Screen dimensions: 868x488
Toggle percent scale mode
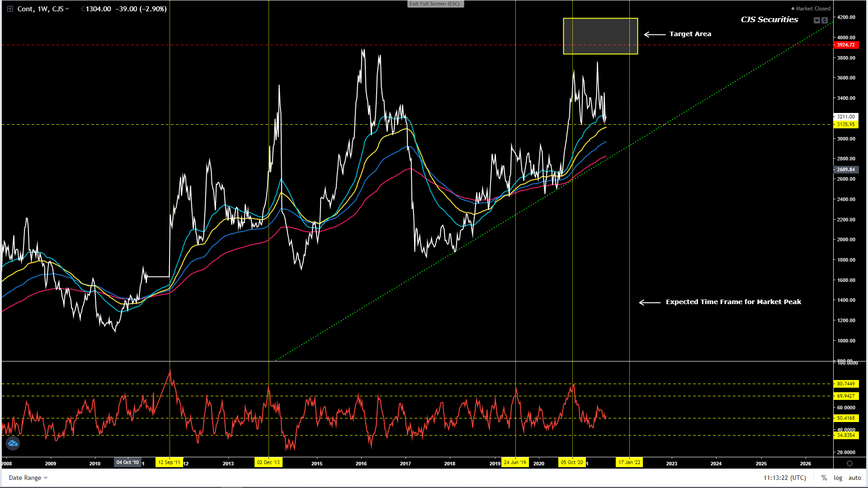(x=824, y=478)
